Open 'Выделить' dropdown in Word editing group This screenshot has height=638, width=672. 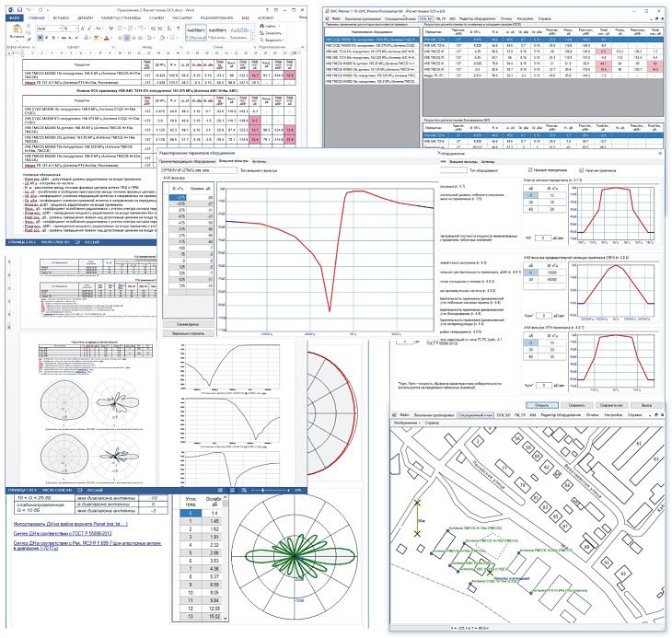click(272, 40)
